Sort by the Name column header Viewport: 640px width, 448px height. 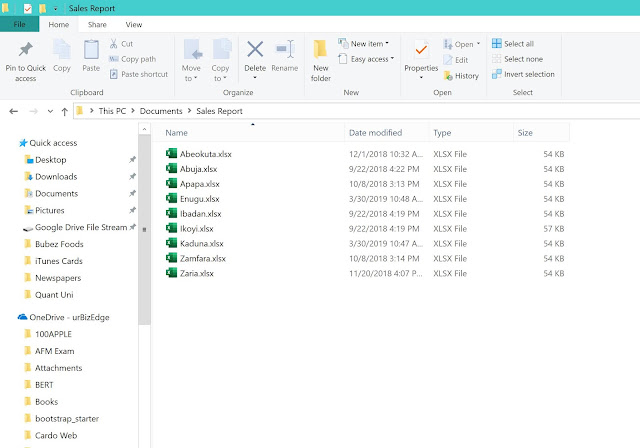coord(176,133)
